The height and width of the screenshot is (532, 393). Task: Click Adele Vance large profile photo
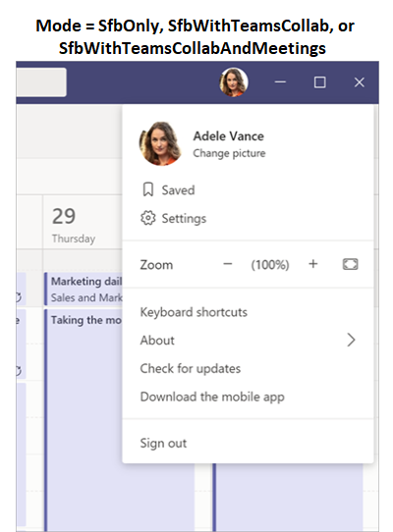[x=160, y=143]
